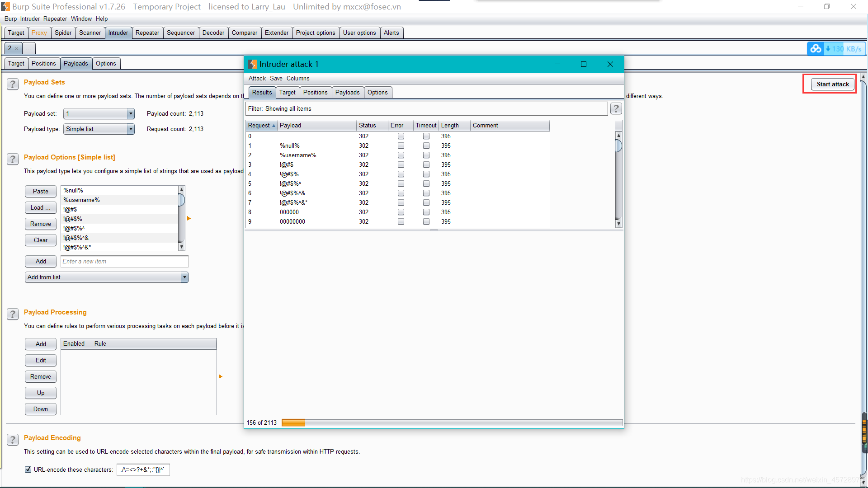Click Up in Payload Processing rules
The height and width of the screenshot is (488, 868).
point(41,393)
